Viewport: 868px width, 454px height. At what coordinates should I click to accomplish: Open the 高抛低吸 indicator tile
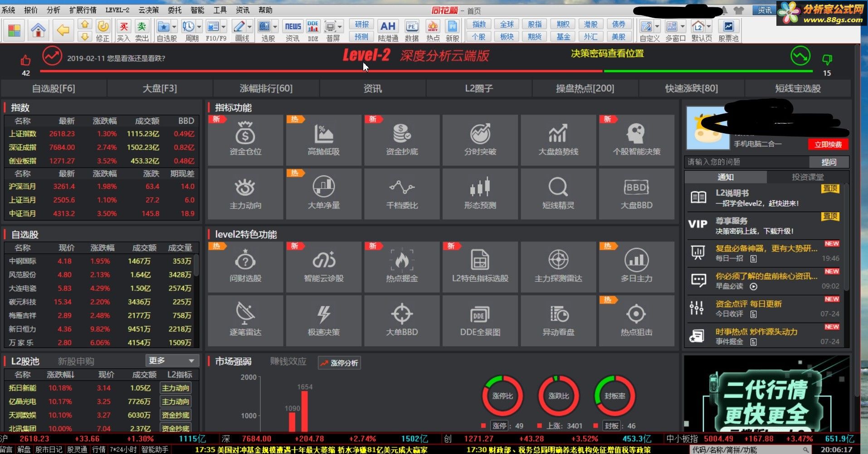coord(324,140)
